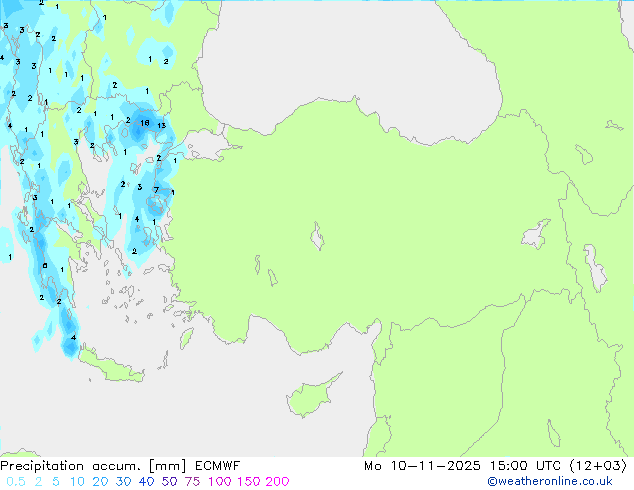
Task: Click the 40 legend value
Action: click(x=146, y=482)
